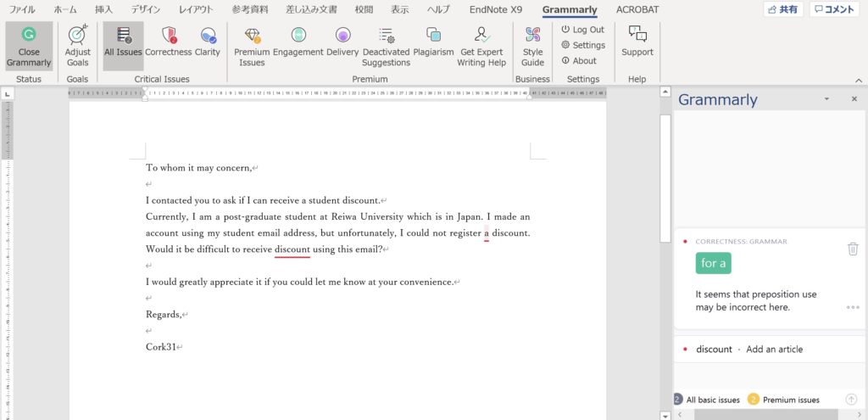This screenshot has width=868, height=420.
Task: Click the tab selector at ruler corner
Action: 7,95
